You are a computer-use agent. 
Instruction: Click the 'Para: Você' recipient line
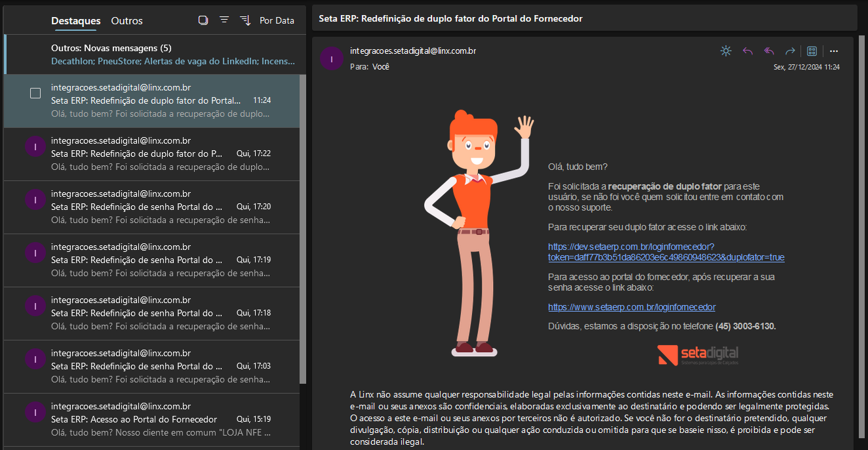coord(370,66)
